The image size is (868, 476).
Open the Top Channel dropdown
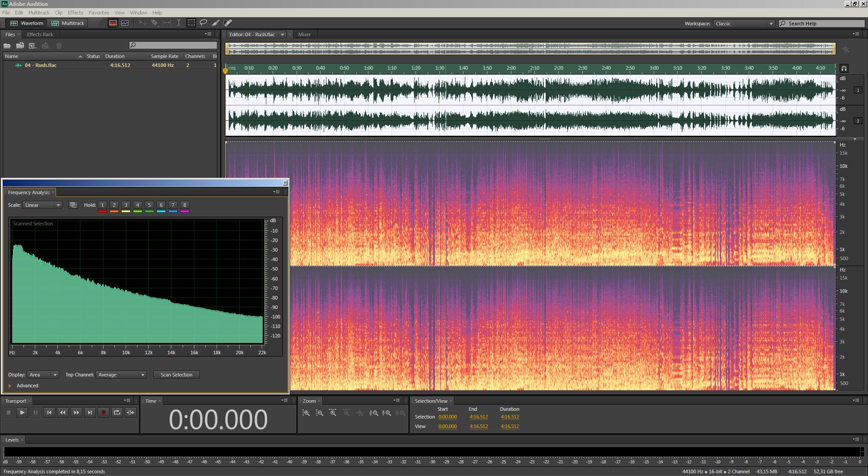121,375
